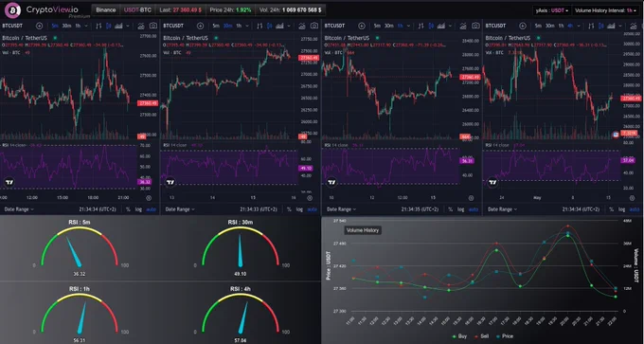Image resolution: width=644 pixels, height=344 pixels.
Task: Open yAxis USDT dropdown
Action: pyautogui.click(x=551, y=10)
